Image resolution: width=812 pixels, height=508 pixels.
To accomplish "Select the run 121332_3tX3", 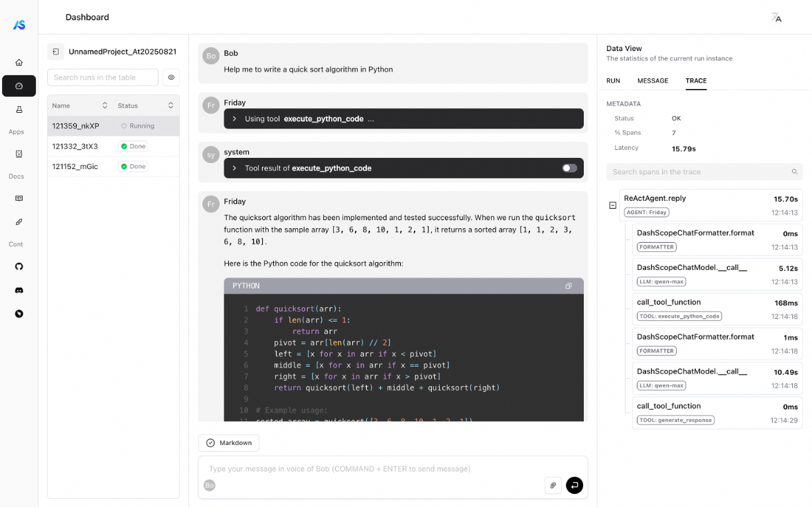I will [x=75, y=147].
